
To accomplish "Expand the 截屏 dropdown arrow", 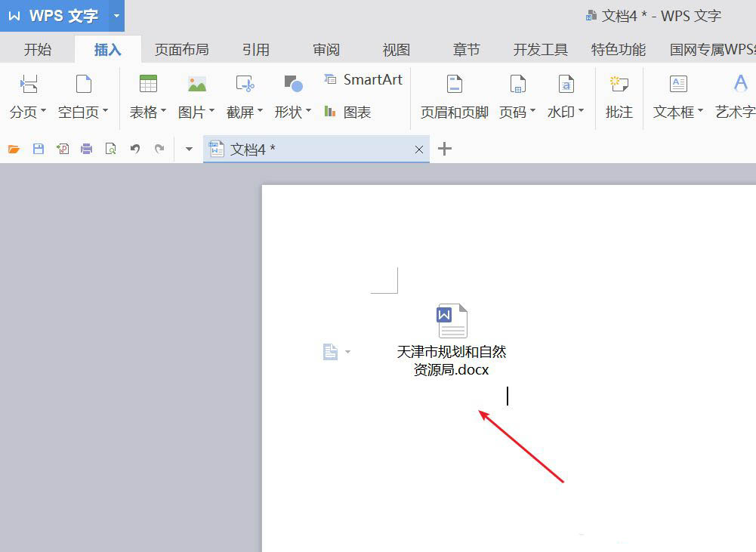I will coord(260,111).
